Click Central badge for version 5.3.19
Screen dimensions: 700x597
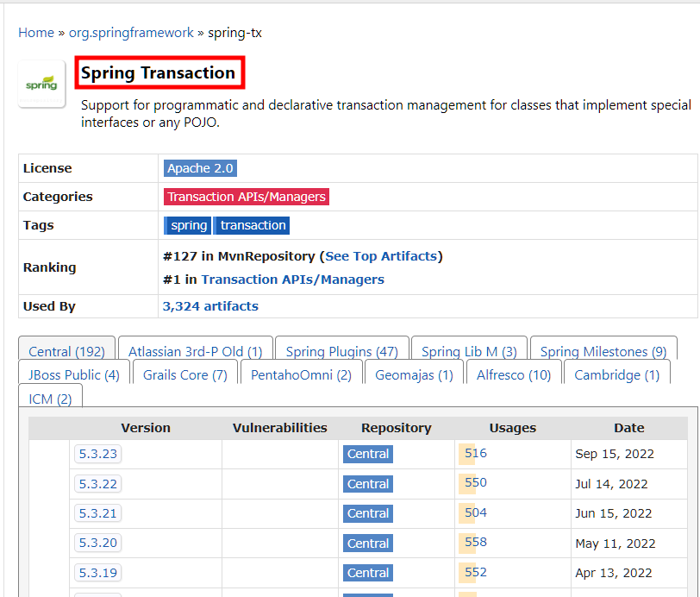coord(368,573)
